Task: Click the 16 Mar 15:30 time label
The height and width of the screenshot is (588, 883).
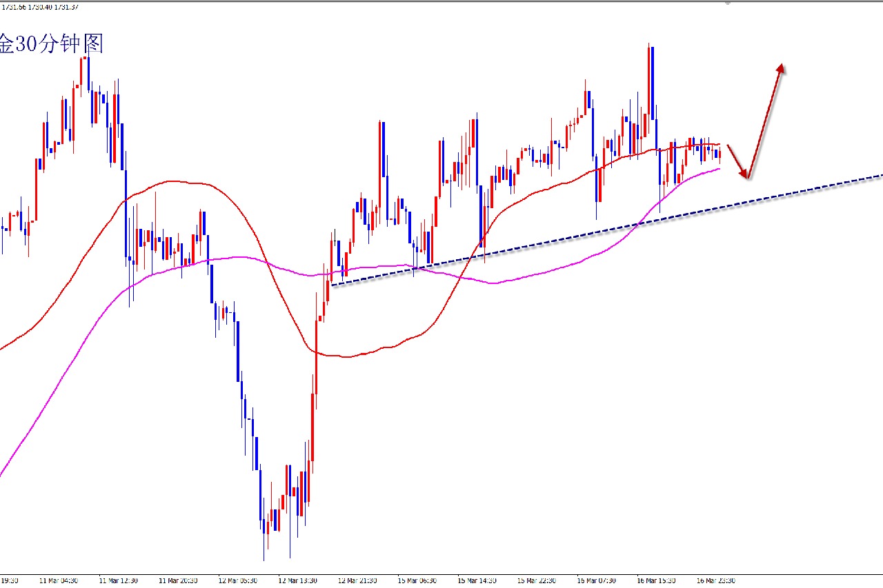Action: pyautogui.click(x=656, y=580)
